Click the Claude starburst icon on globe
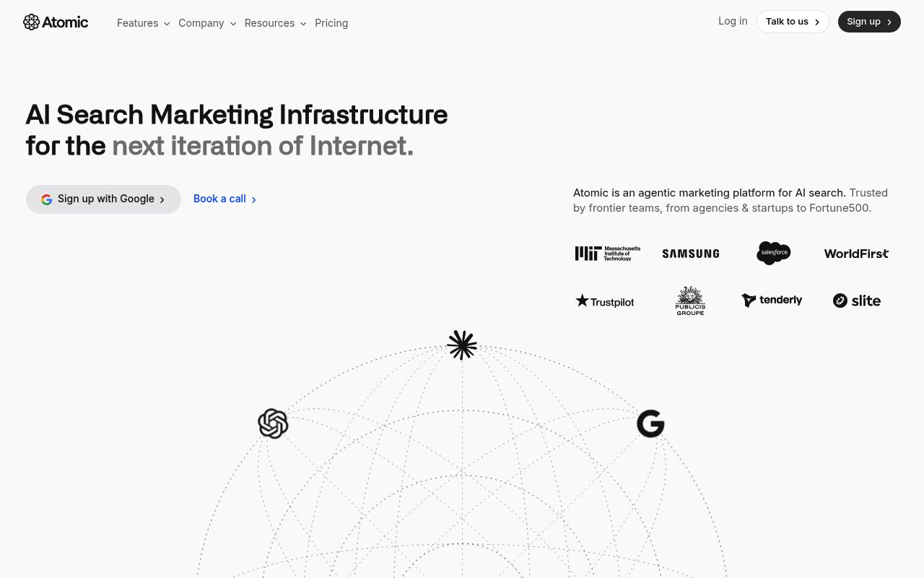 [462, 345]
